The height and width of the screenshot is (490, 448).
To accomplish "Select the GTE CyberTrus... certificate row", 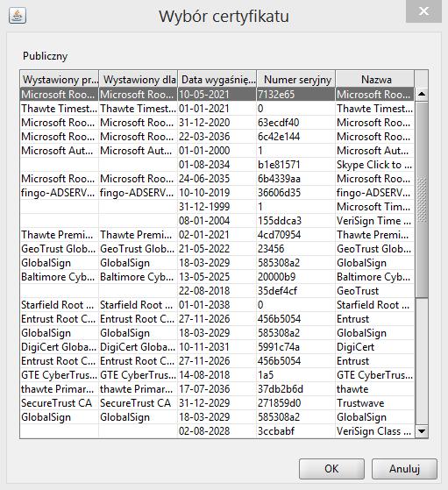I will pos(217,375).
